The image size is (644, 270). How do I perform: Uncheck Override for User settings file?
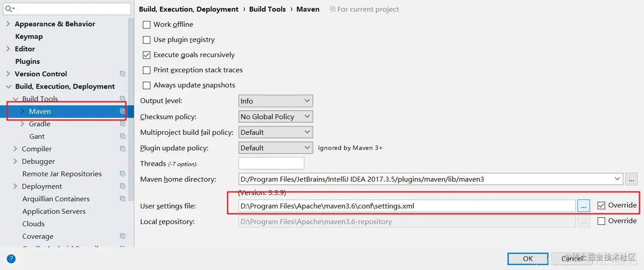coord(601,205)
